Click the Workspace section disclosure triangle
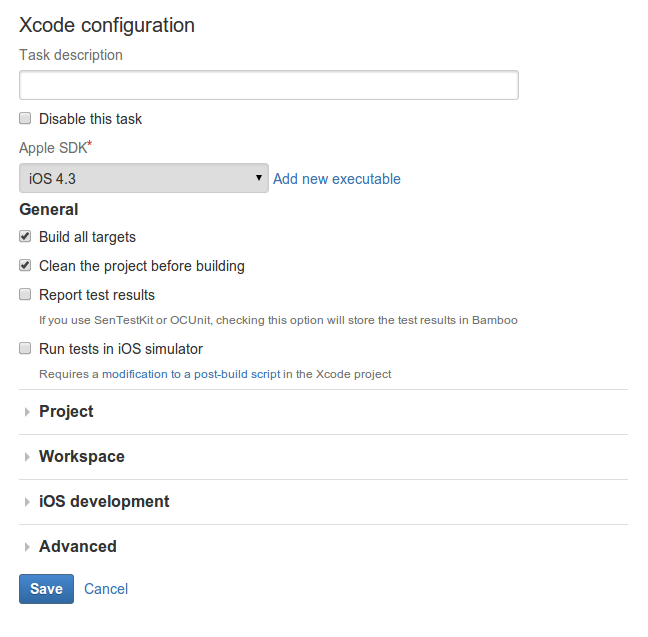Viewport: 648px width, 637px height. pos(27,457)
